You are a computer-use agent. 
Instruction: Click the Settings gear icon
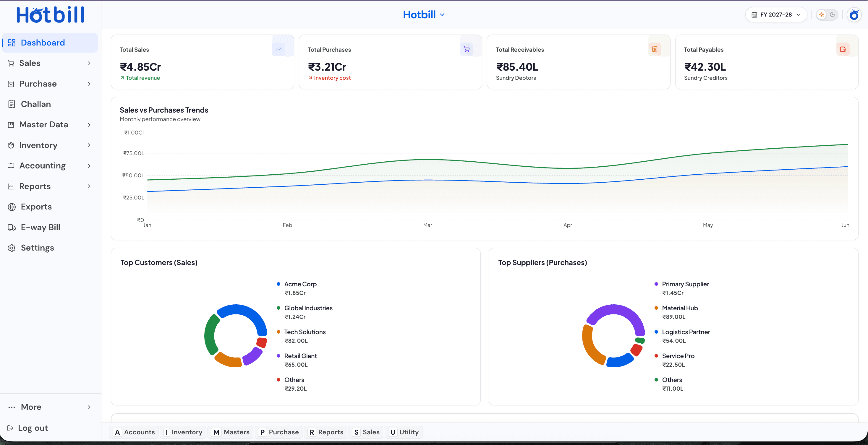[12, 248]
